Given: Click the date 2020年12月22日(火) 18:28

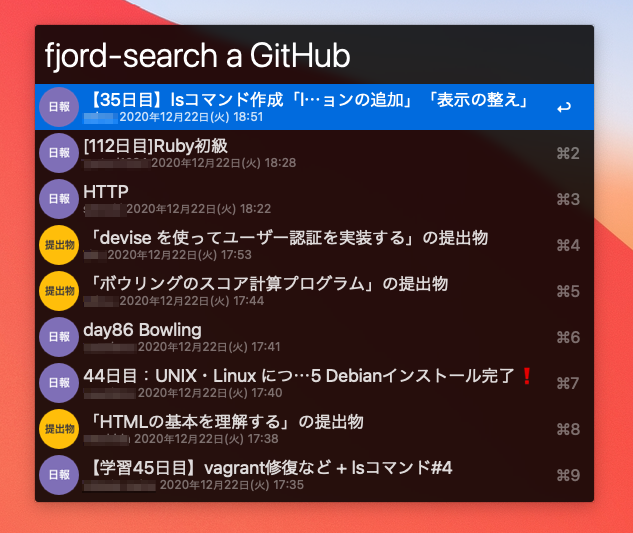Looking at the screenshot, I should (x=224, y=163).
